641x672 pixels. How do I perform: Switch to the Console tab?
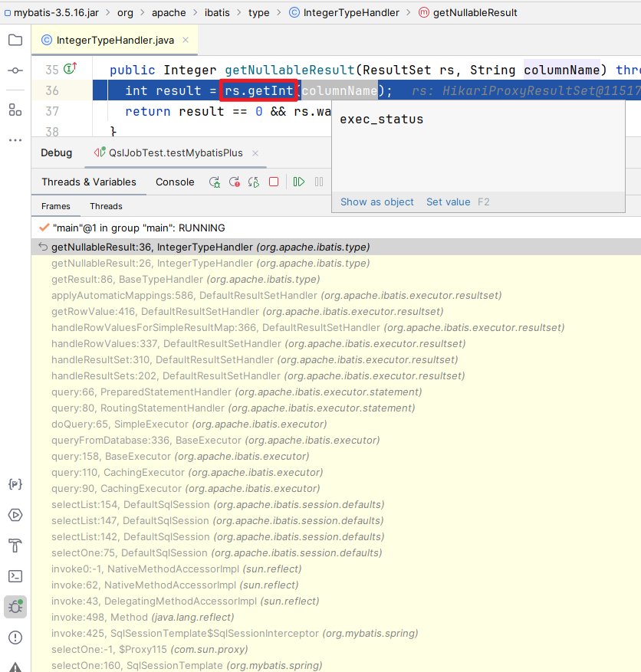pyautogui.click(x=175, y=182)
